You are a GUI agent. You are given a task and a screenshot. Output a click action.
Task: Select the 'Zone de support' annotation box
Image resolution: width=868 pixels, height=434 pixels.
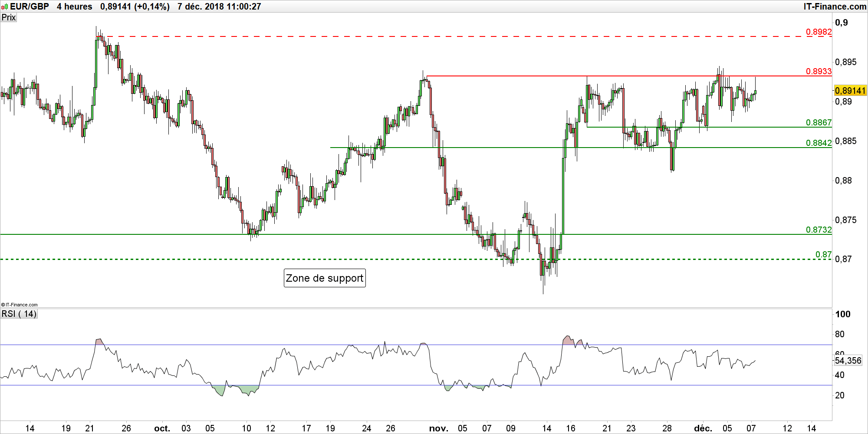(325, 278)
